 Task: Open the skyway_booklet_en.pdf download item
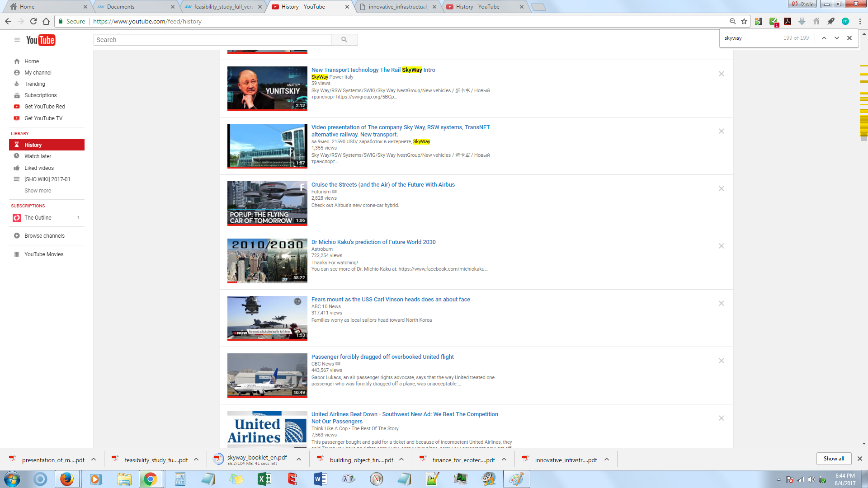point(257,460)
